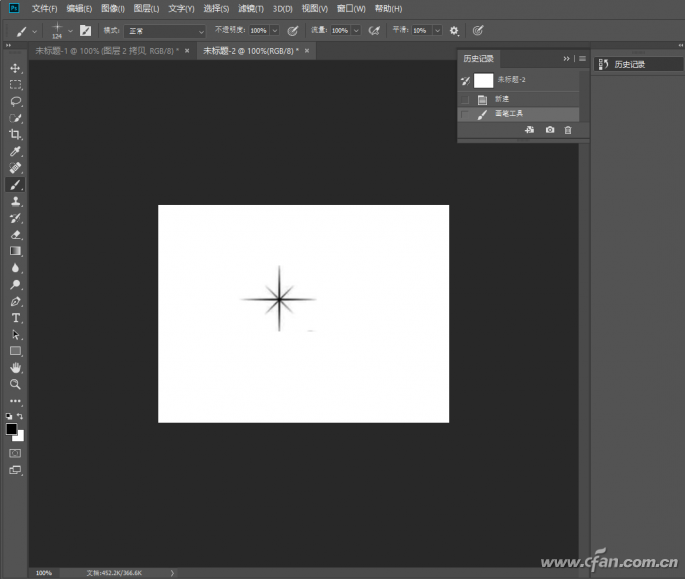Open the 文件(F) menu

[45, 9]
